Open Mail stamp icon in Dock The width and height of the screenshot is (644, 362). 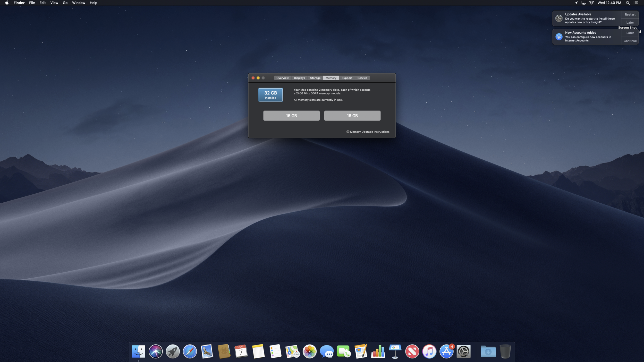207,351
